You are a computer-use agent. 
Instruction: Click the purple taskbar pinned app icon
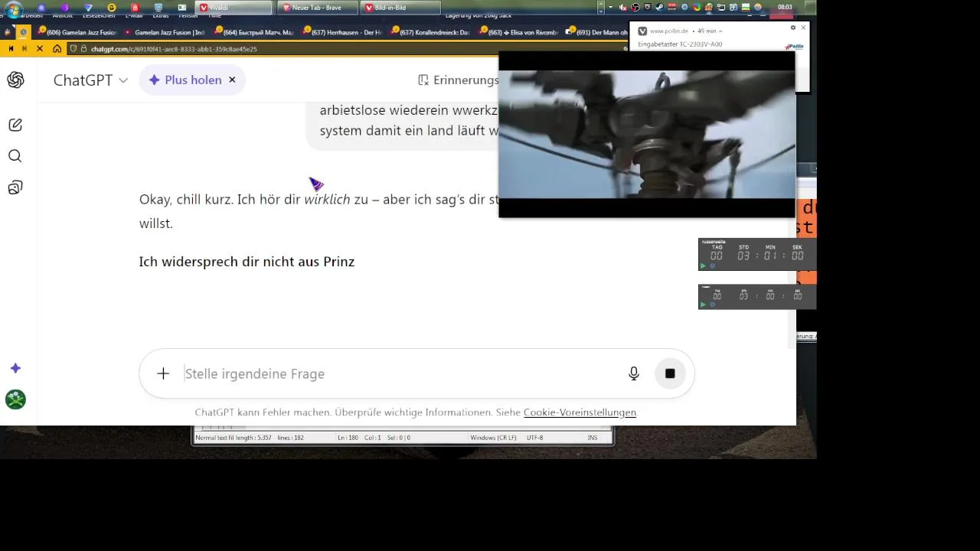pos(65,8)
